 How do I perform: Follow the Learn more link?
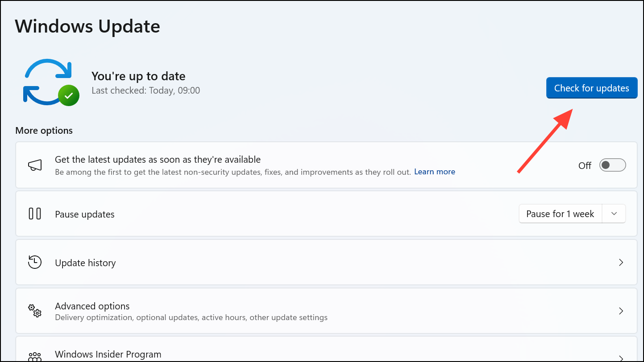point(434,172)
